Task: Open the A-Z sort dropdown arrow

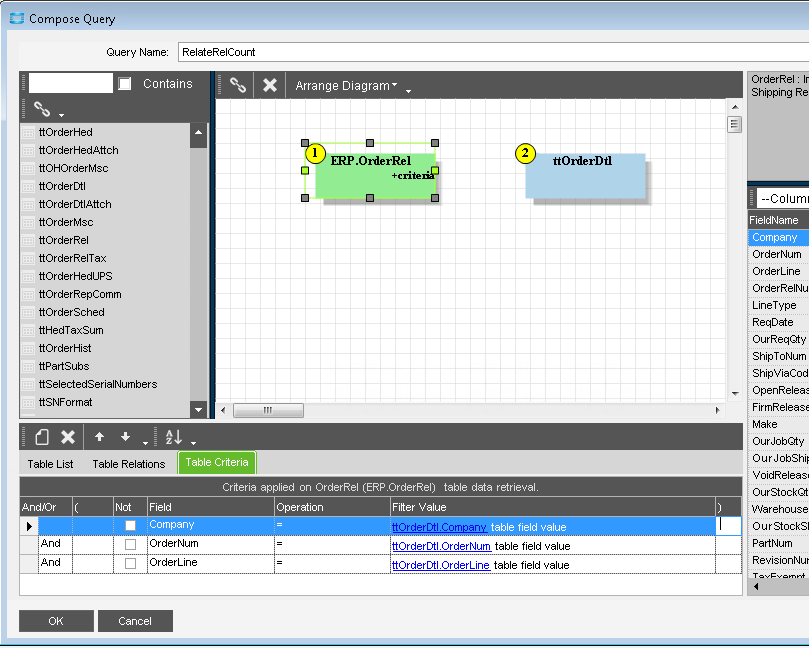Action: pos(193,443)
